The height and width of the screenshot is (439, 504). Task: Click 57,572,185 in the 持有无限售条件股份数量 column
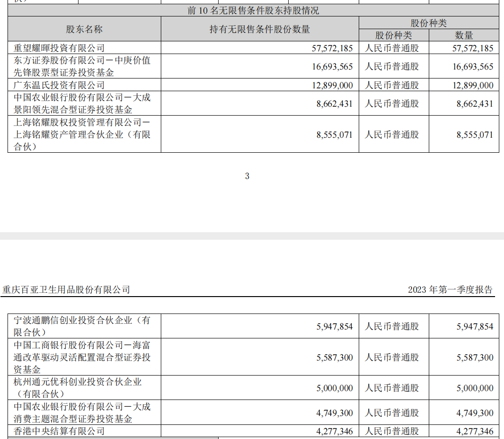click(332, 48)
